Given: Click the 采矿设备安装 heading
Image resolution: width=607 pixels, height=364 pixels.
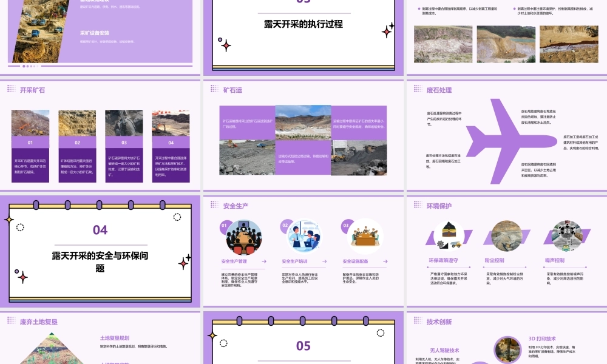Looking at the screenshot, I should point(95,33).
